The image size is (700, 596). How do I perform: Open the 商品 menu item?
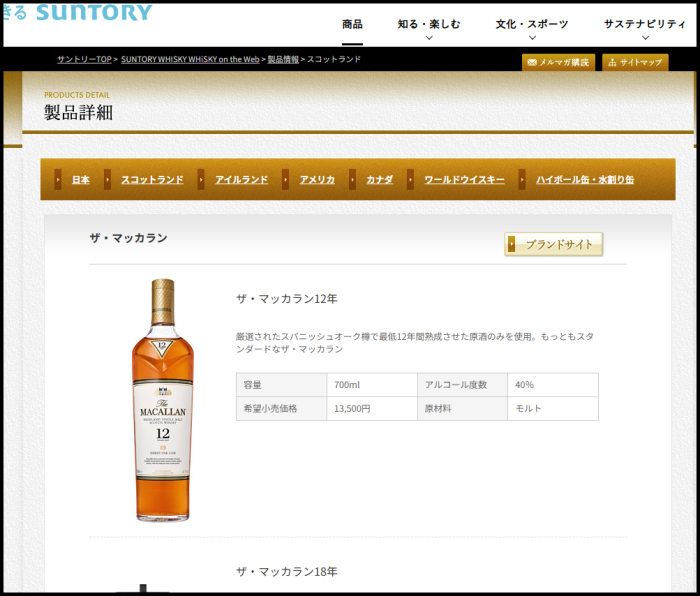[352, 24]
